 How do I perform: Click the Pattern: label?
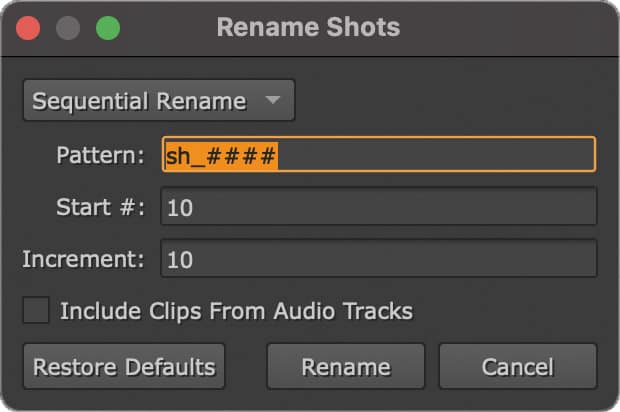(100, 155)
